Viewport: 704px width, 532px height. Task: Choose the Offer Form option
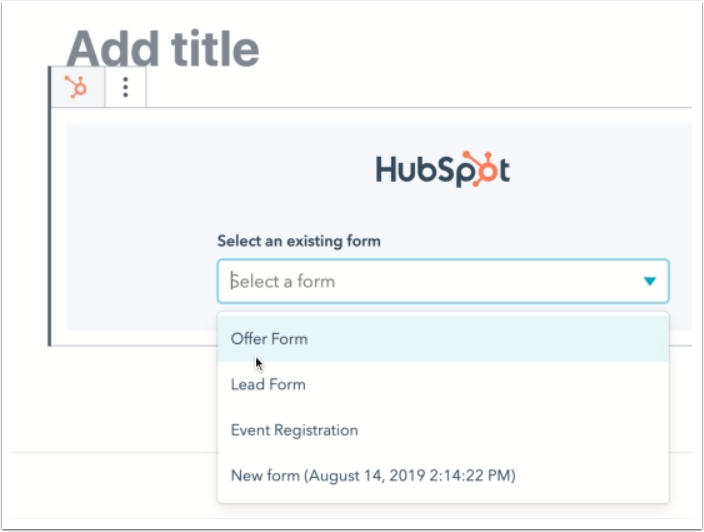pos(270,339)
